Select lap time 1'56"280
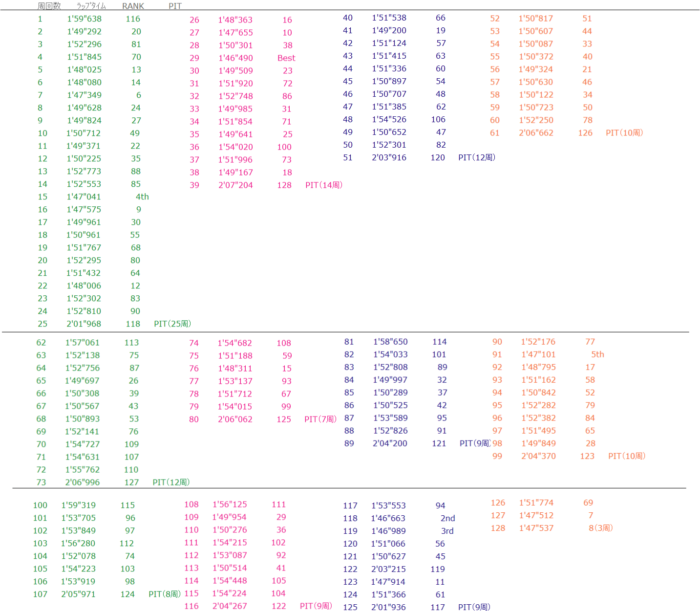This screenshot has height=615, width=700. tap(78, 543)
